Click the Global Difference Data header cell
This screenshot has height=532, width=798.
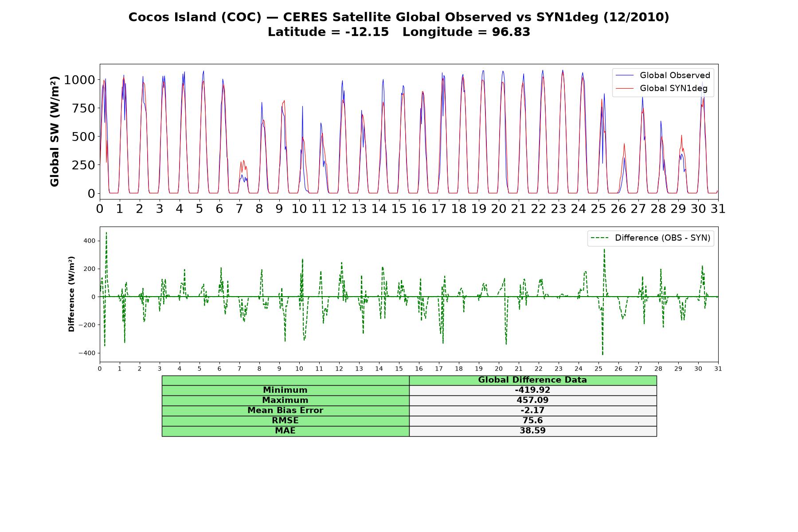(532, 380)
